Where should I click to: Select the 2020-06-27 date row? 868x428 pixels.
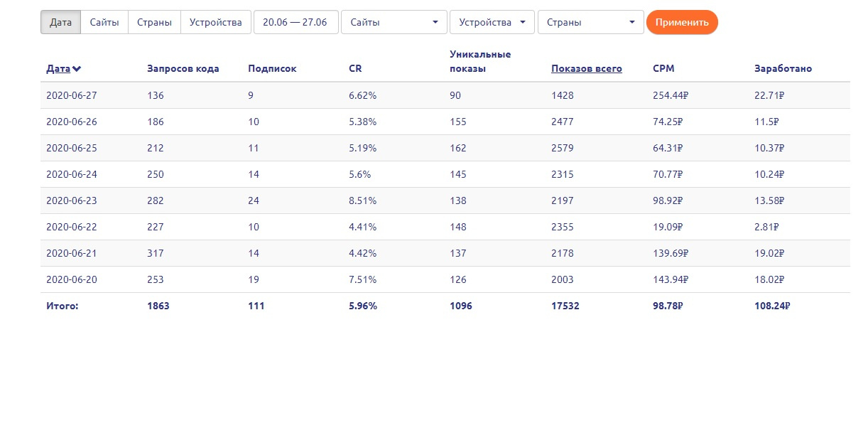tap(72, 95)
